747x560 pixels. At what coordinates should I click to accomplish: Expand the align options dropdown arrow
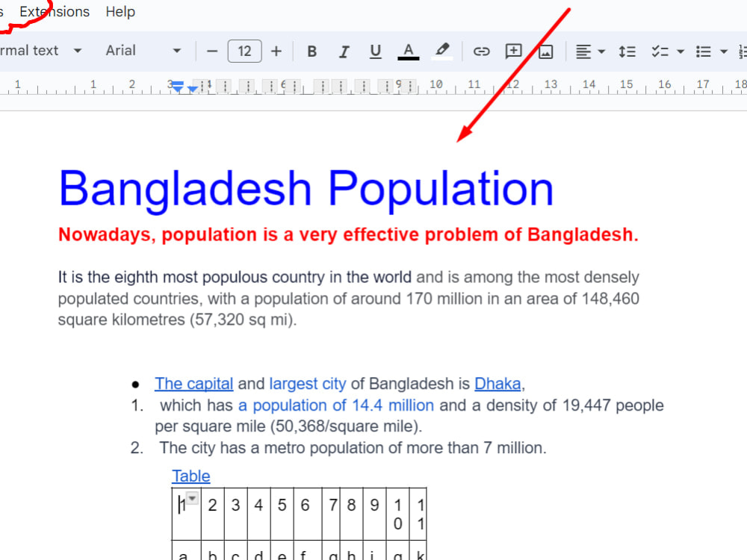[x=601, y=52]
